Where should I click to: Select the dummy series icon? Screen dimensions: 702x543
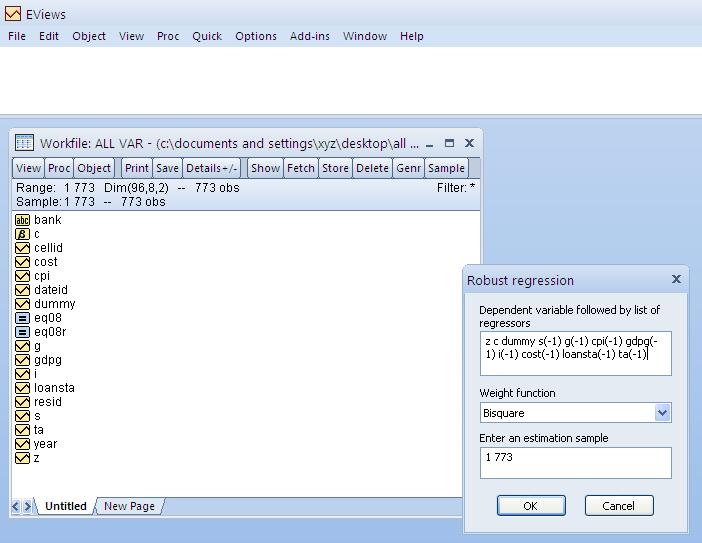point(22,304)
